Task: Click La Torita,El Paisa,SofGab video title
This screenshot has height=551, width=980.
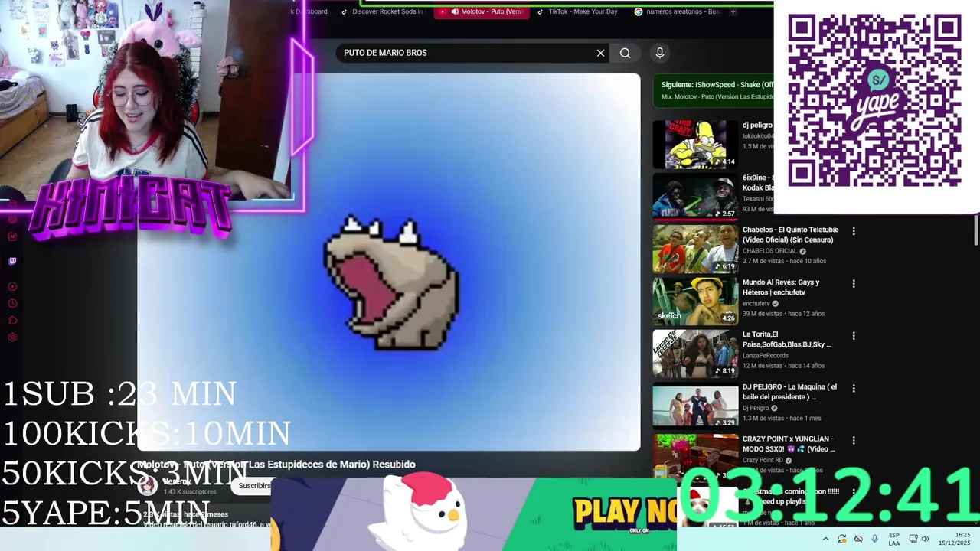Action: point(786,340)
